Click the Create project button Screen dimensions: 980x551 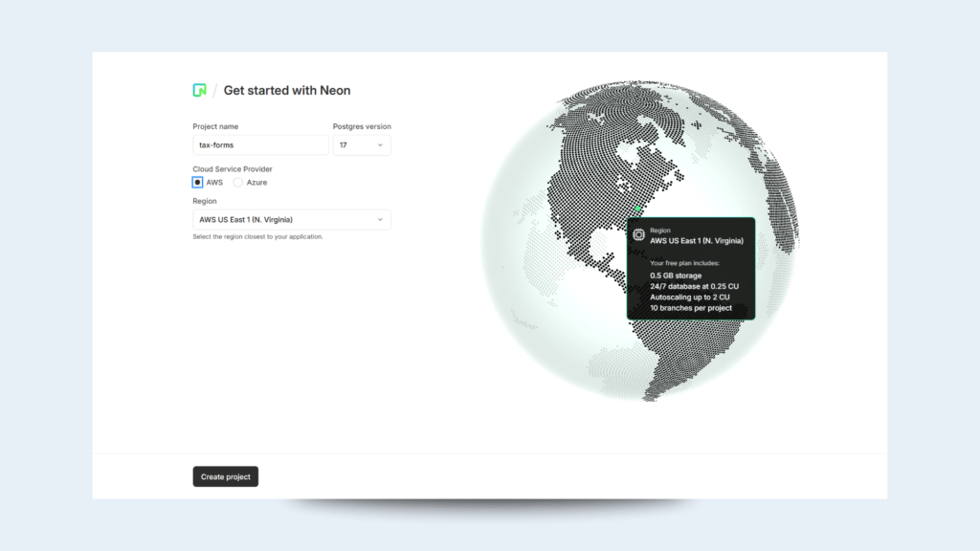pos(226,476)
